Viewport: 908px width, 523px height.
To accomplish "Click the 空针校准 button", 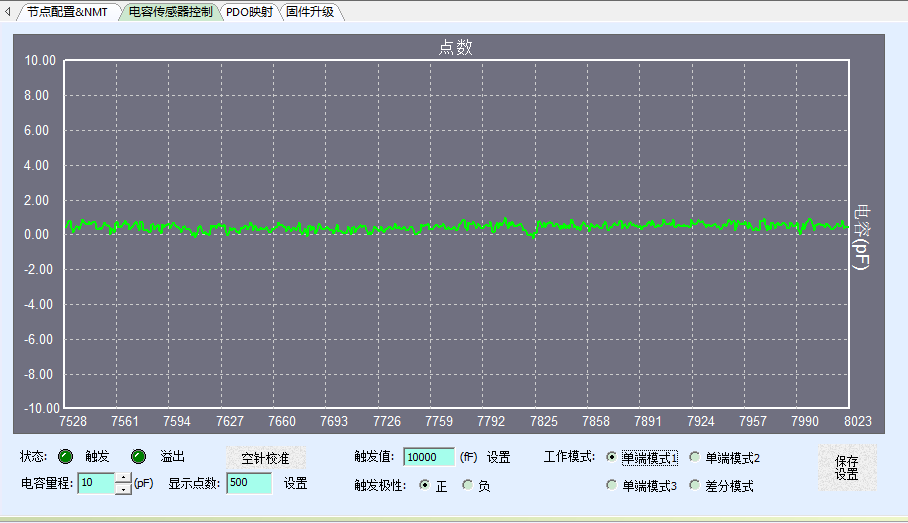I will 265,458.
